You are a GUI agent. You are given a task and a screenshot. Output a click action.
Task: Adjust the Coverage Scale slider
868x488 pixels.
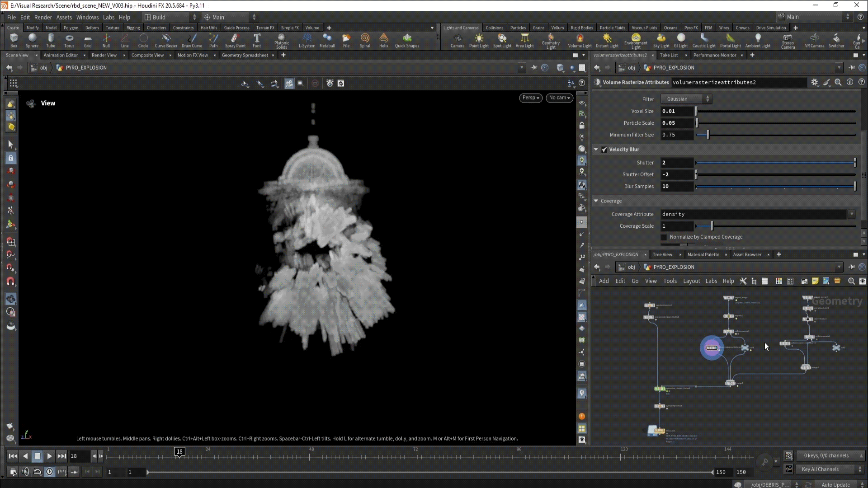pyautogui.click(x=712, y=226)
